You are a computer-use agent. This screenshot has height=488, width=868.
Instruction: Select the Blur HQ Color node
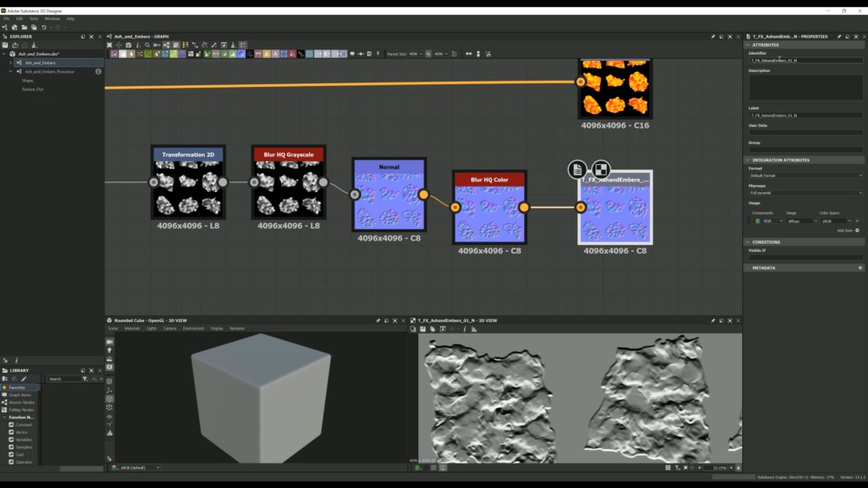(x=490, y=208)
